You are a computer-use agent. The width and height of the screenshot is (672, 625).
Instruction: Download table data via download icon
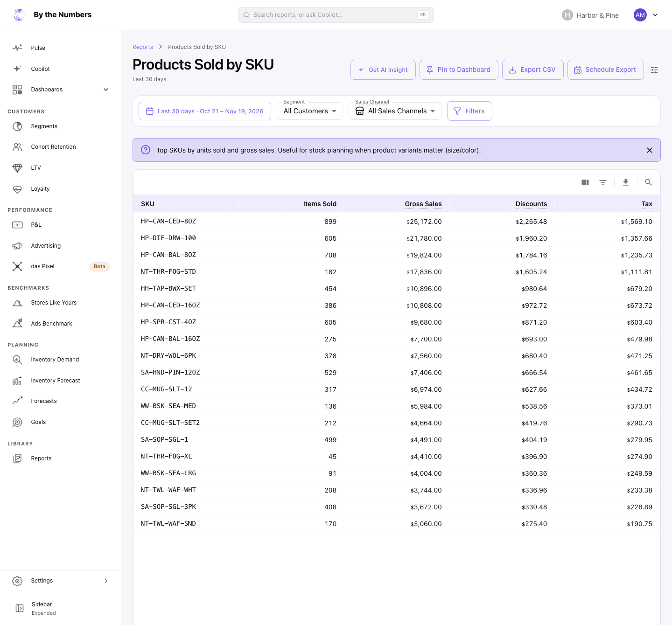626,182
